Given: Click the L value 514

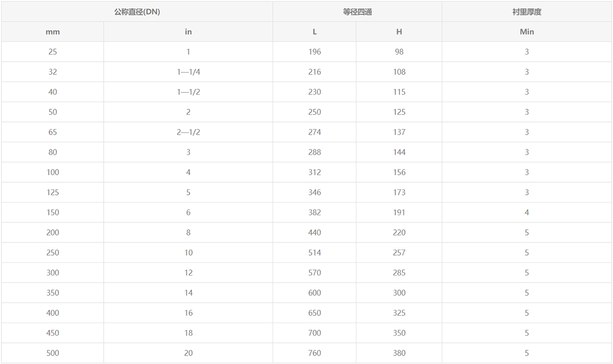Looking at the screenshot, I should click(315, 253).
